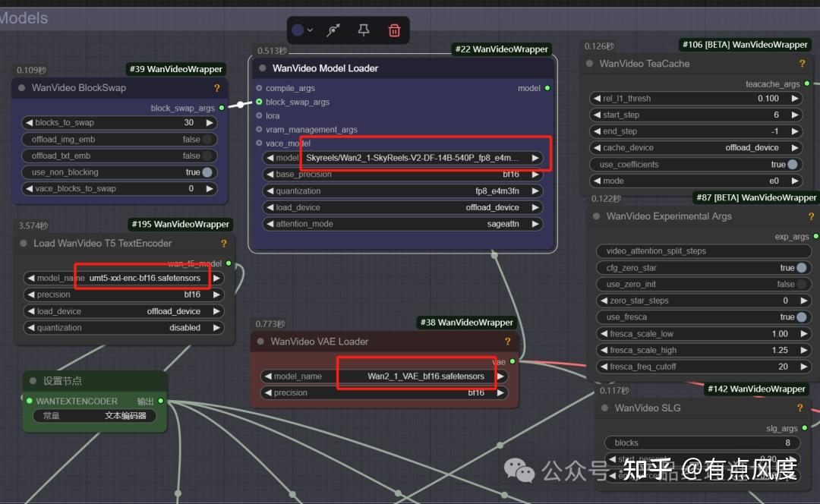
Task: Open help for WanVideo Experimental Args node
Action: click(x=811, y=216)
